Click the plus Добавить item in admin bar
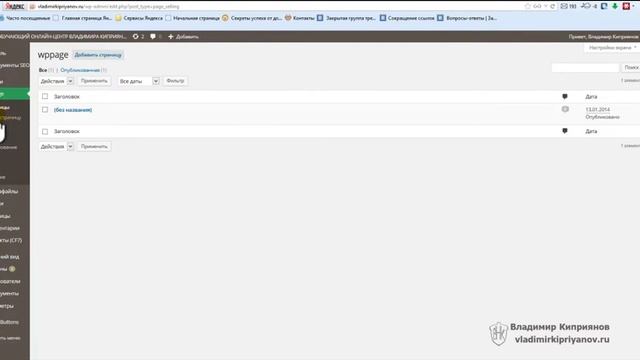 (x=183, y=37)
